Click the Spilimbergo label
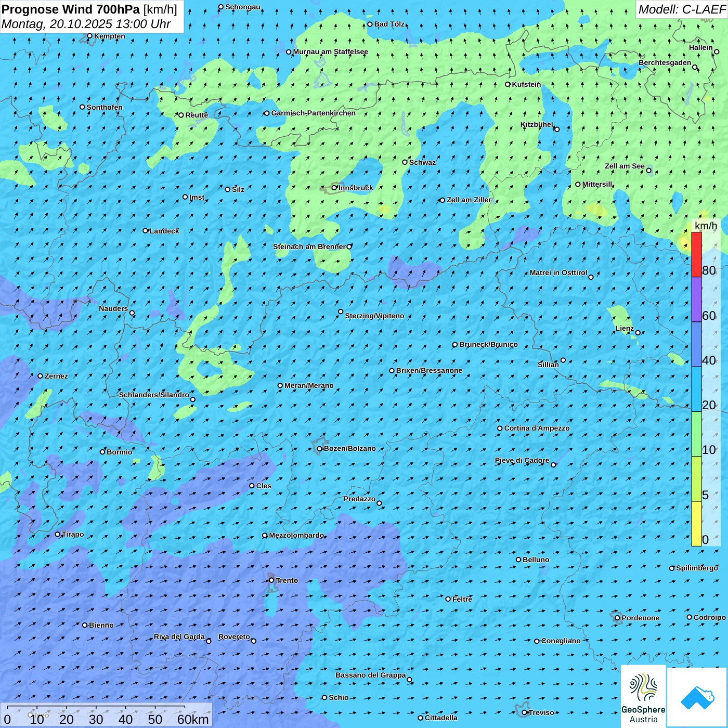728x728 pixels. coord(697,568)
